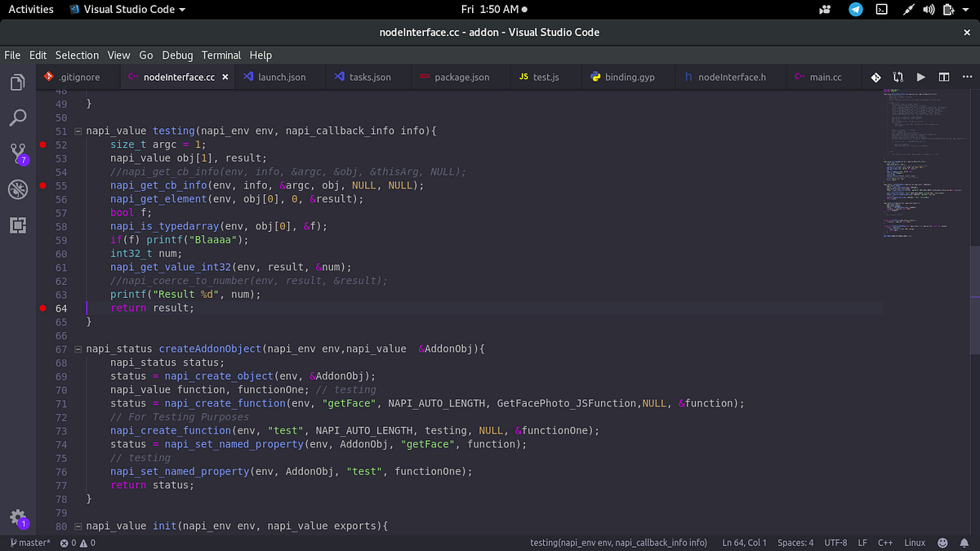
Task: Open the Source Control view icon
Action: coord(18,153)
